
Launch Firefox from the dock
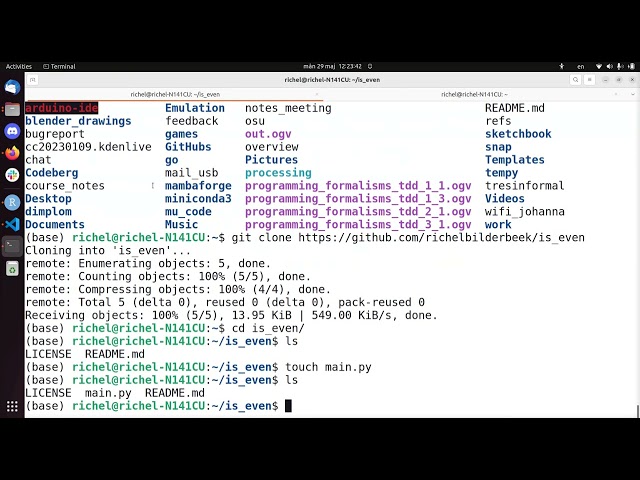coord(12,153)
